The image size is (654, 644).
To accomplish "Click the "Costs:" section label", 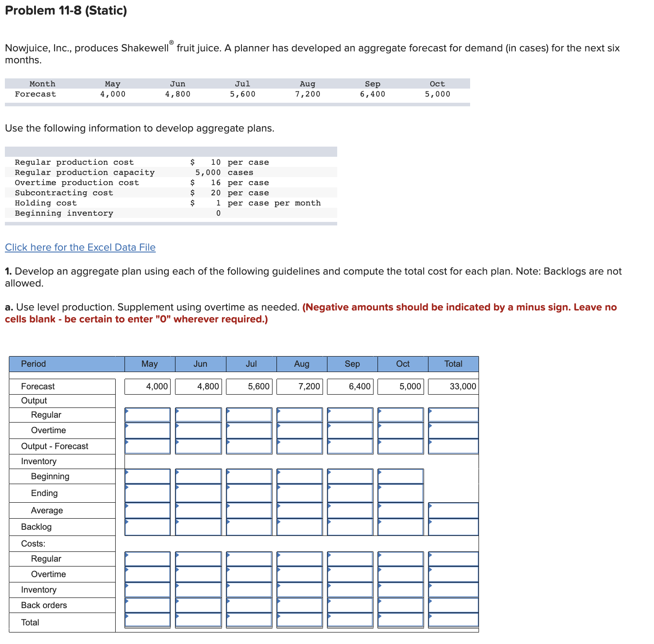I will tap(33, 543).
